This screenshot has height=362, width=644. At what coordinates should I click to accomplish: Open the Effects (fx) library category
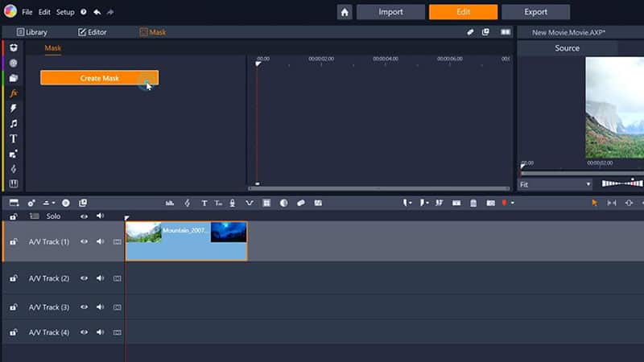coord(14,93)
